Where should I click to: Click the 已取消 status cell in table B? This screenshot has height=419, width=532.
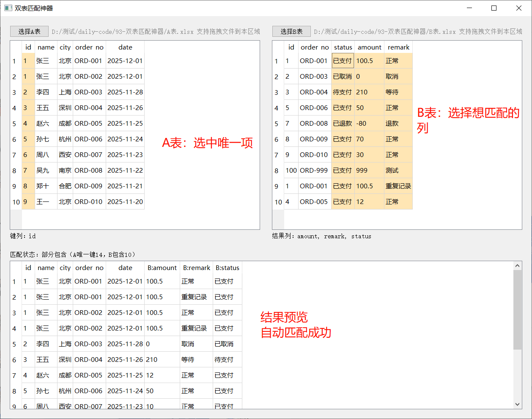click(x=343, y=77)
